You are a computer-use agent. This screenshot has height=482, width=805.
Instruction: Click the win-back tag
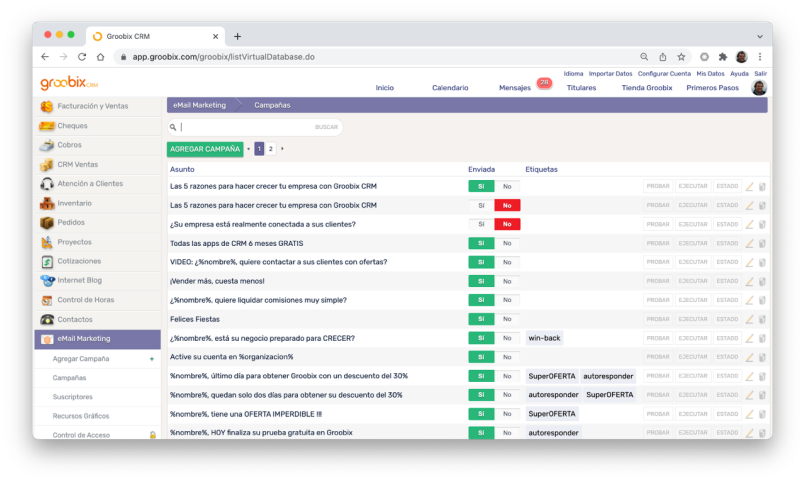[x=544, y=338]
